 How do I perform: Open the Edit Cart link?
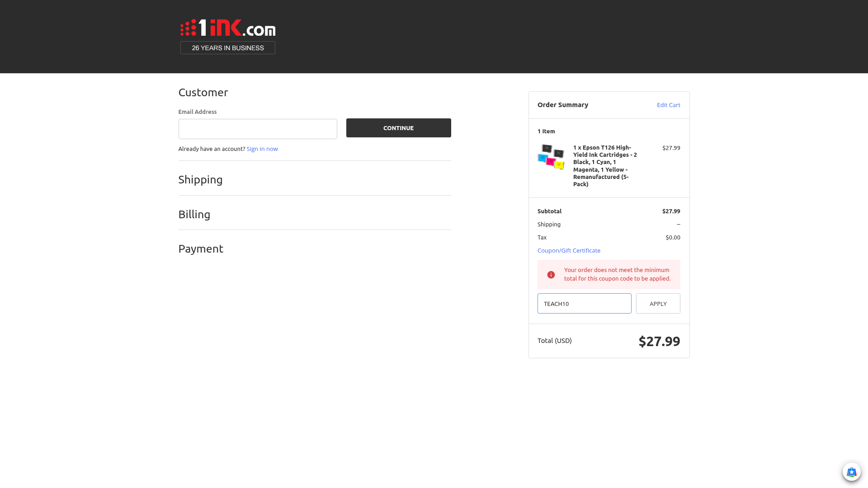[668, 105]
